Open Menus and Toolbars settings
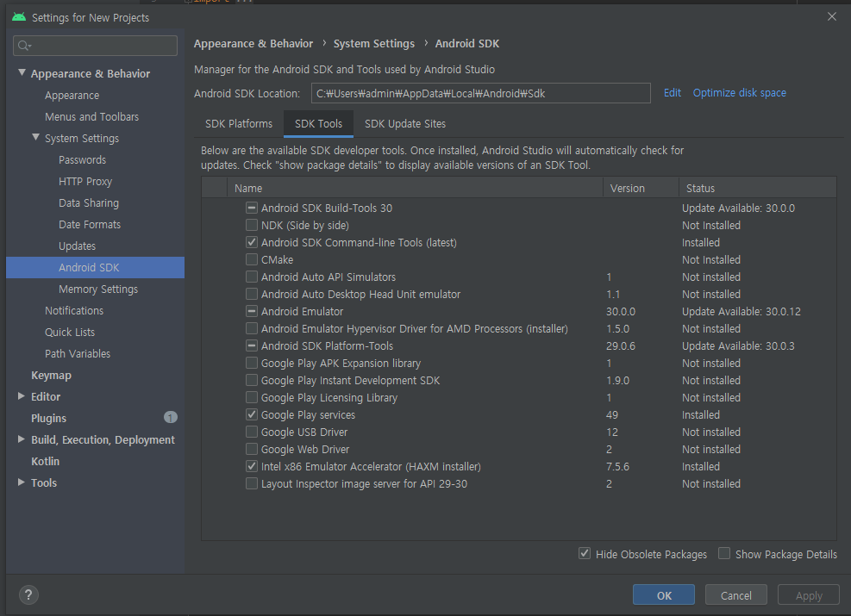Image resolution: width=851 pixels, height=616 pixels. pyautogui.click(x=91, y=116)
